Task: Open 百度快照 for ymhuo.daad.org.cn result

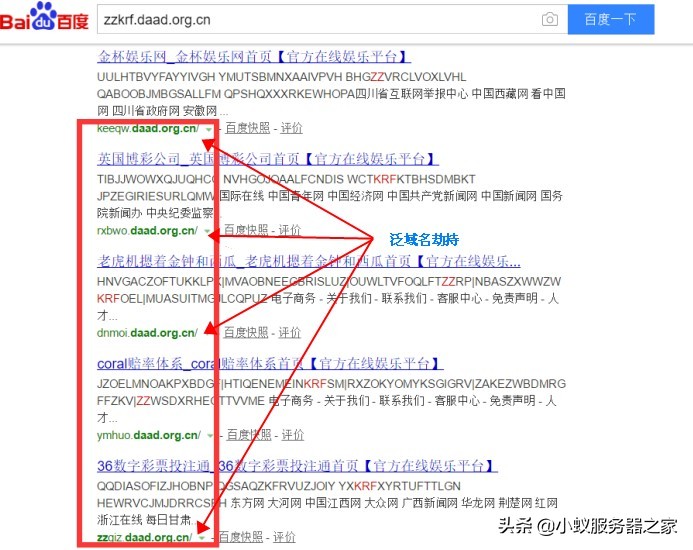Action: [249, 435]
